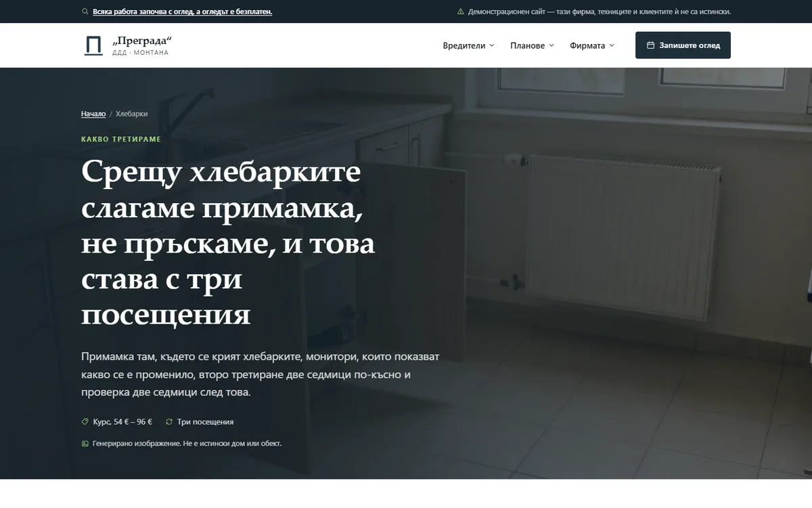The image size is (812, 508).
Task: Click the magnifier icon in top bar
Action: [85, 12]
